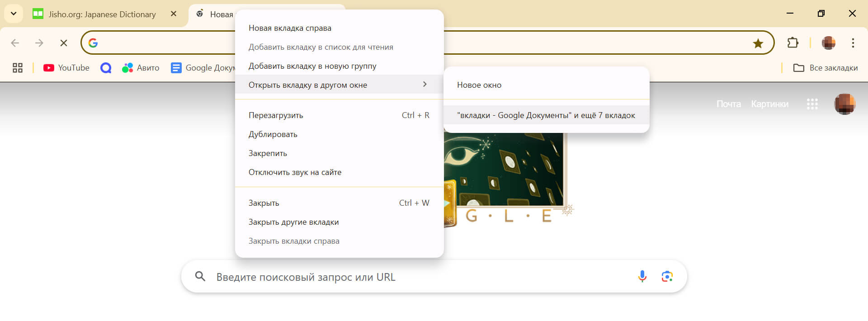Viewport: 868px width, 321px height.
Task: Open the Все закладки folder
Action: coord(826,68)
